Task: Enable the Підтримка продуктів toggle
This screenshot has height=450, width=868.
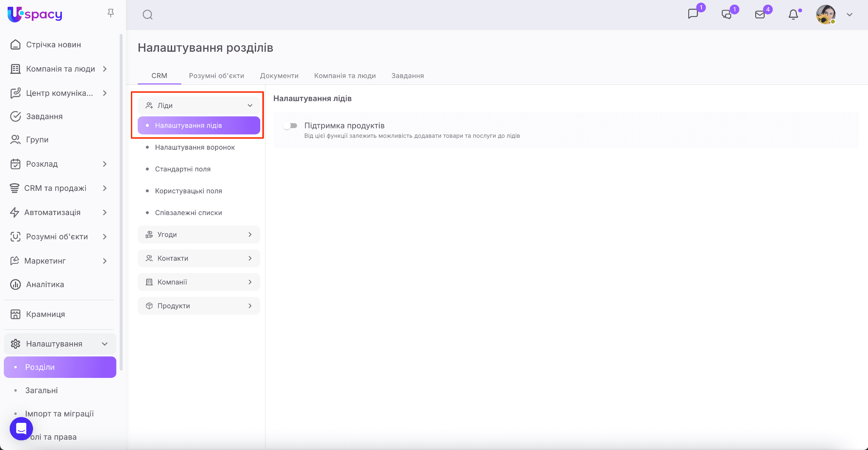Action: 291,126
